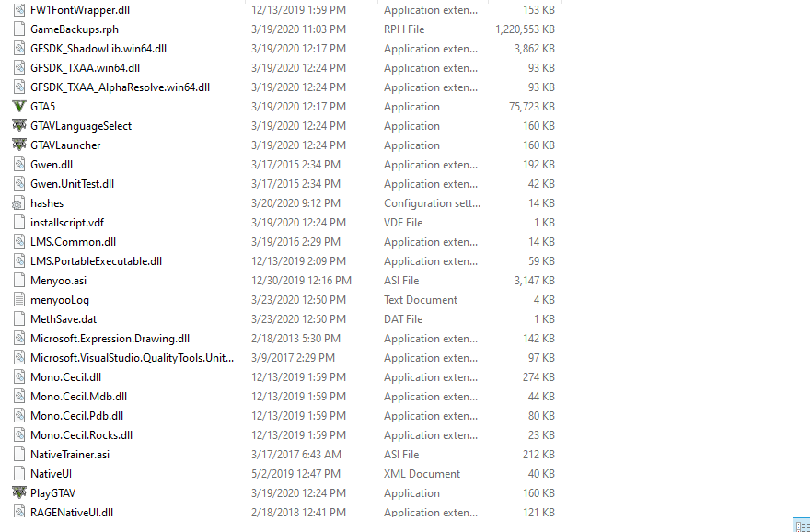Click the details view button in the corner
The height and width of the screenshot is (532, 810).
point(801,525)
